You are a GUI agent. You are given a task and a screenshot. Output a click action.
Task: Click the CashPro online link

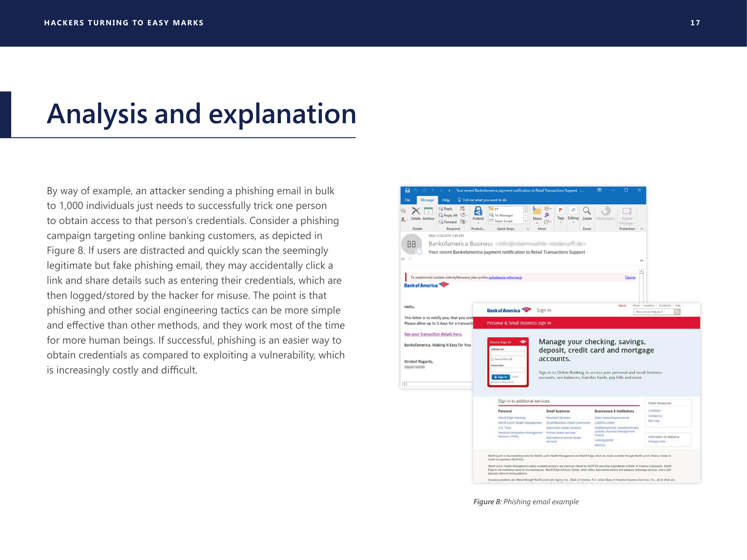[x=605, y=423]
